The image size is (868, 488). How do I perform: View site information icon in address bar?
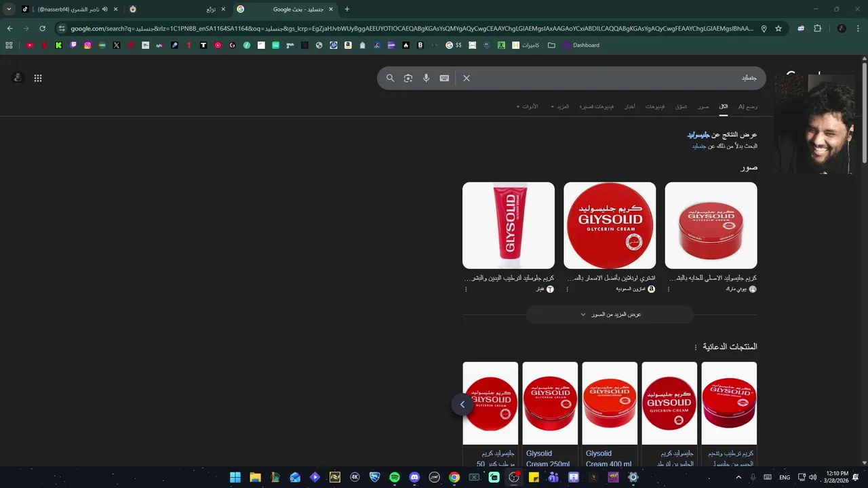(x=62, y=28)
